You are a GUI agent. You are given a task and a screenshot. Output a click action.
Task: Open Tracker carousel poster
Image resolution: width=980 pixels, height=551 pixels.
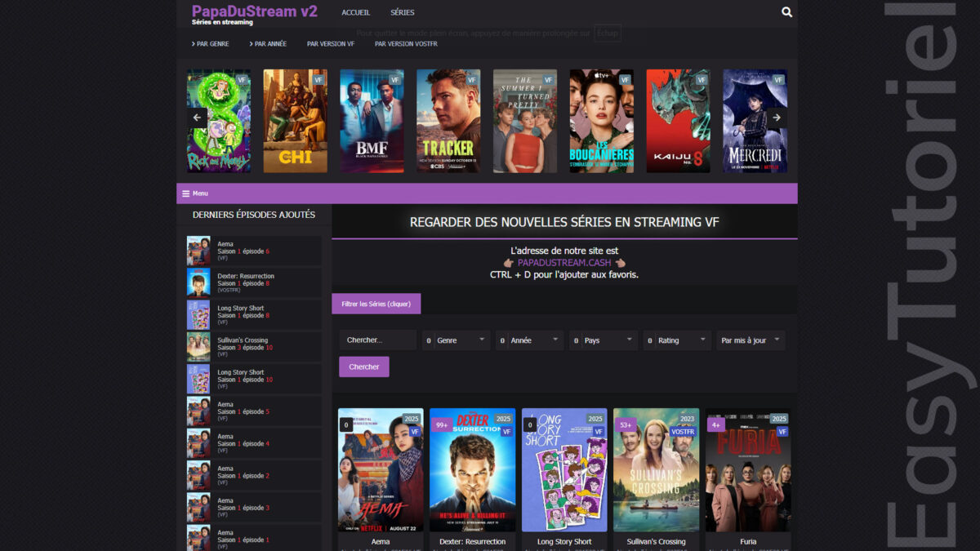(448, 121)
